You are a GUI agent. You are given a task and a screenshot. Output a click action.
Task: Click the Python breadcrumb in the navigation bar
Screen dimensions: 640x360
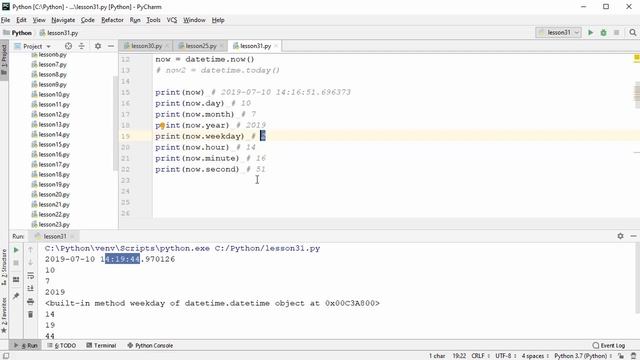(17, 33)
